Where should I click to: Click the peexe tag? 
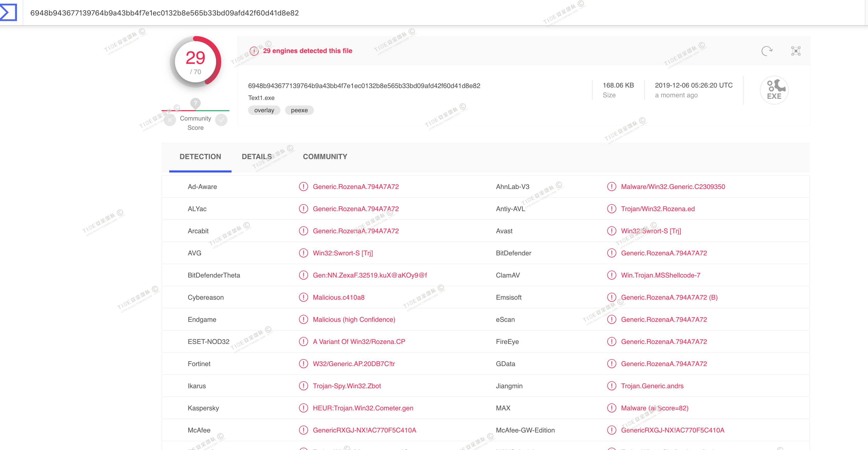click(x=299, y=110)
